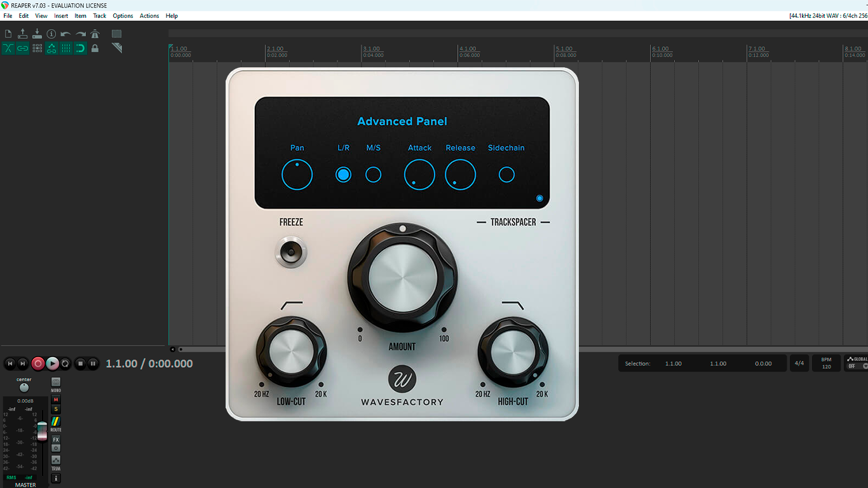Image resolution: width=868 pixels, height=488 pixels.
Task: Mute the master track
Action: click(x=56, y=400)
